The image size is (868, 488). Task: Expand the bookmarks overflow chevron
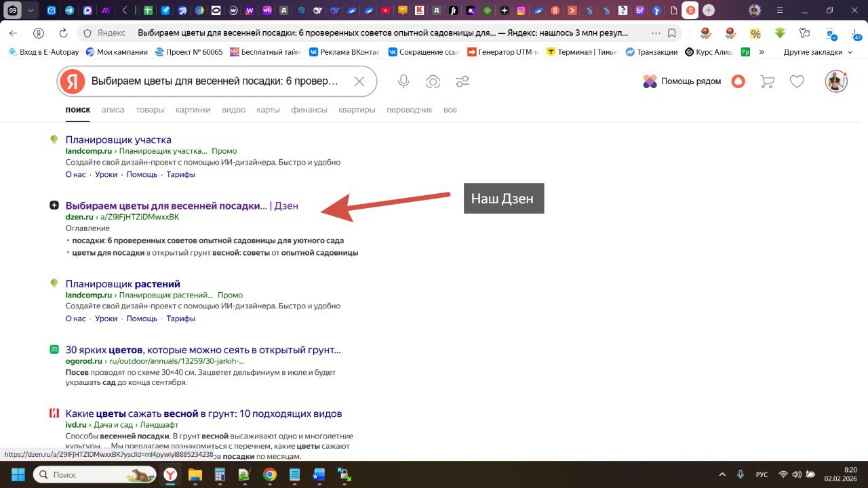coord(762,52)
